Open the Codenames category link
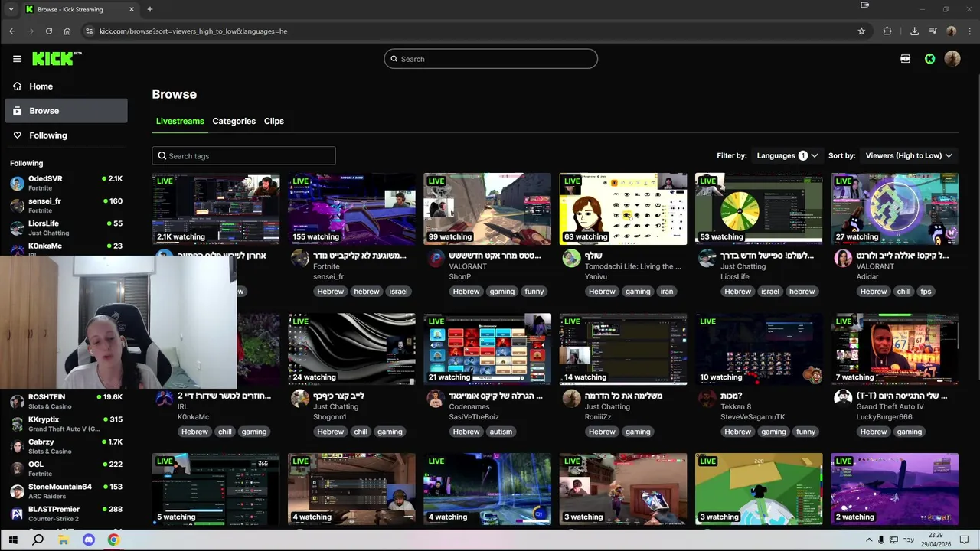 point(468,406)
